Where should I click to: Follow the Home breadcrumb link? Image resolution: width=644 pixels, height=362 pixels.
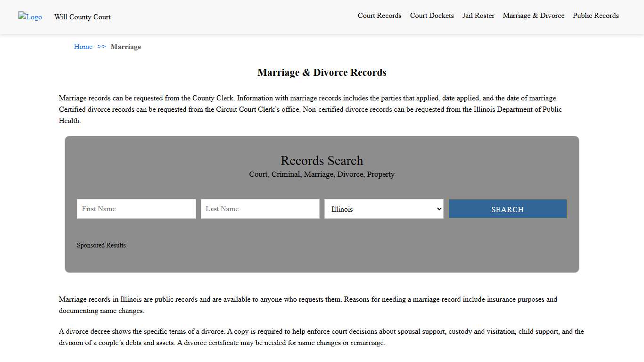[x=83, y=47]
